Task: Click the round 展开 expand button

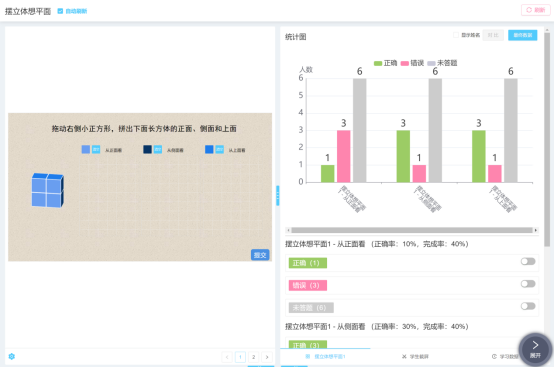Action: (x=535, y=350)
